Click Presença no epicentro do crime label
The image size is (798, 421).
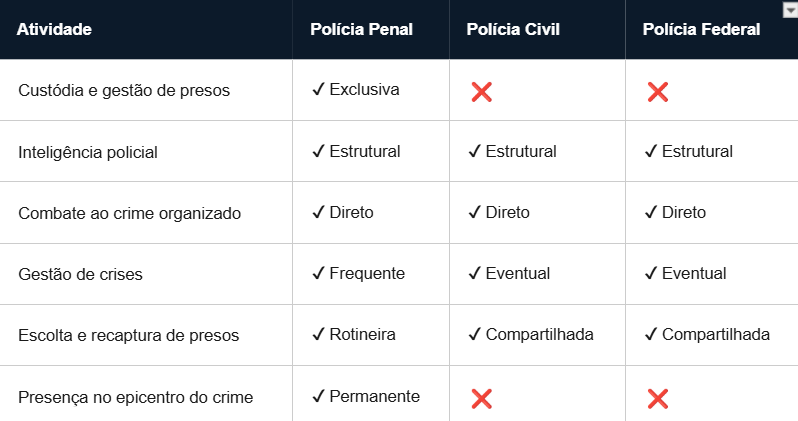135,397
